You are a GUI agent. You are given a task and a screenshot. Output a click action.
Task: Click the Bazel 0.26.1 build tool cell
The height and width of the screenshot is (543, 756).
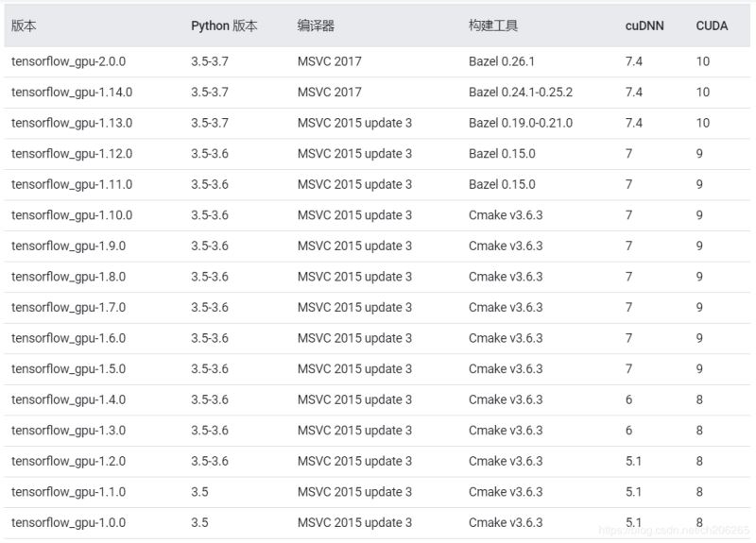502,61
